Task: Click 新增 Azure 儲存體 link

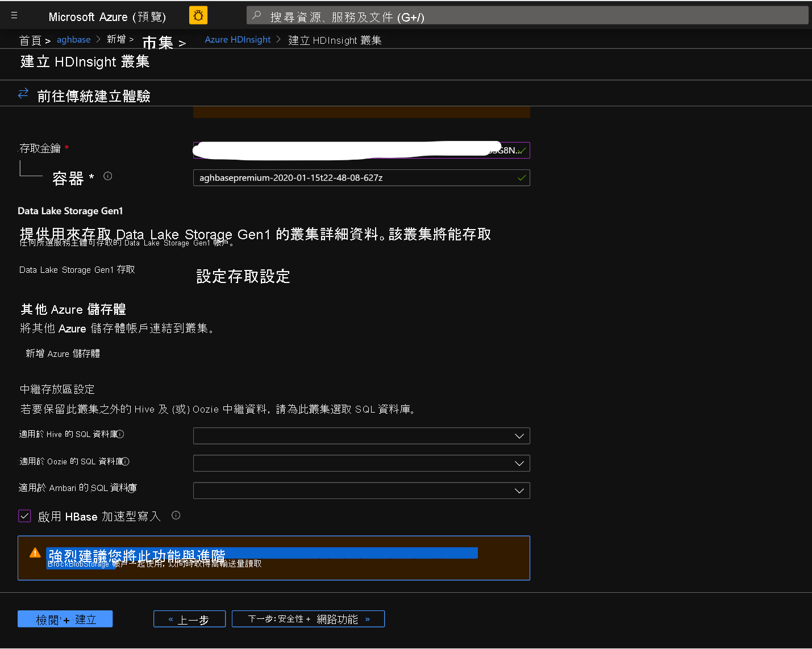Action: tap(63, 353)
